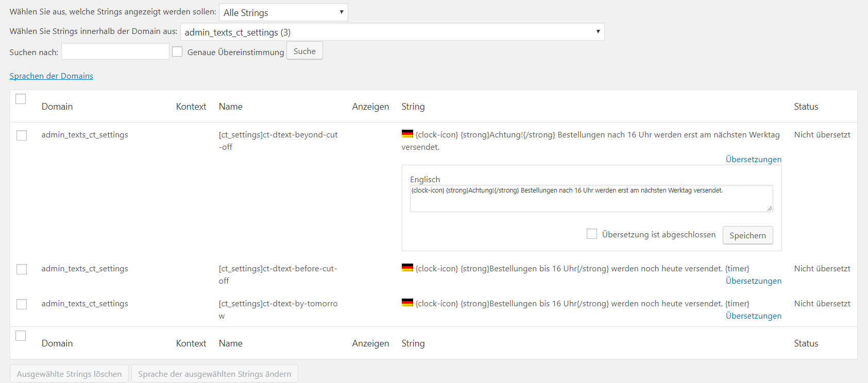This screenshot has width=868, height=383.
Task: Click the 'Suche' button
Action: click(x=304, y=51)
